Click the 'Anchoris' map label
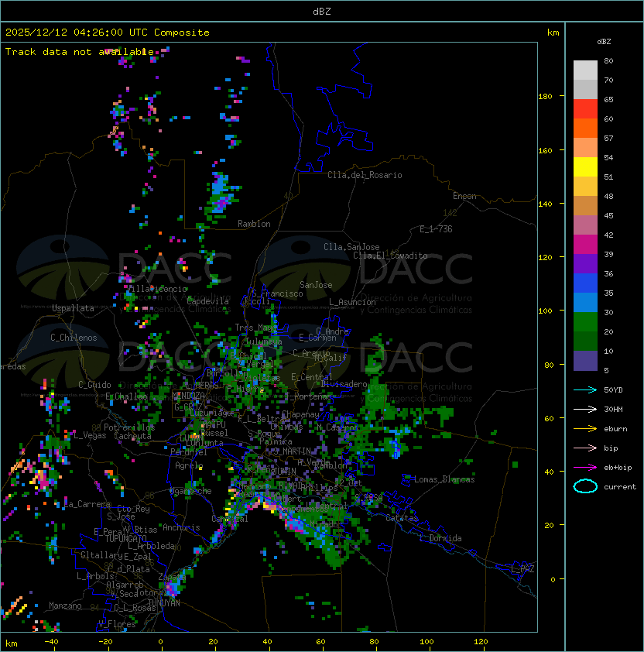The width and height of the screenshot is (644, 652). [x=181, y=527]
